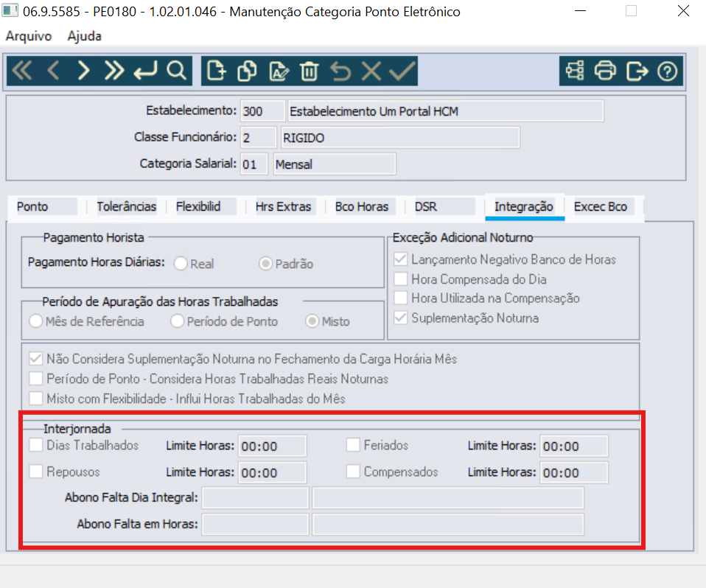Check the Feriados checkbox
This screenshot has width=706, height=588.
[x=353, y=445]
